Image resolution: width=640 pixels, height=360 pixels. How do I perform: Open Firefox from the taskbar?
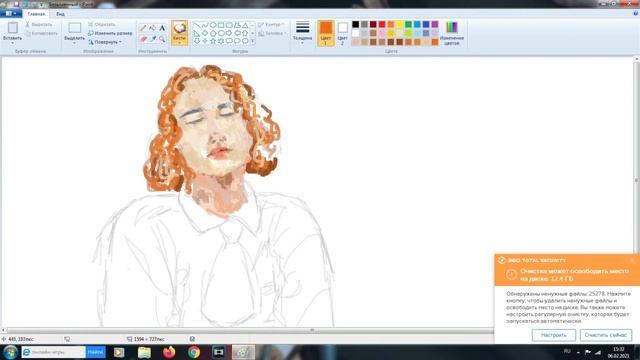pyautogui.click(x=169, y=352)
